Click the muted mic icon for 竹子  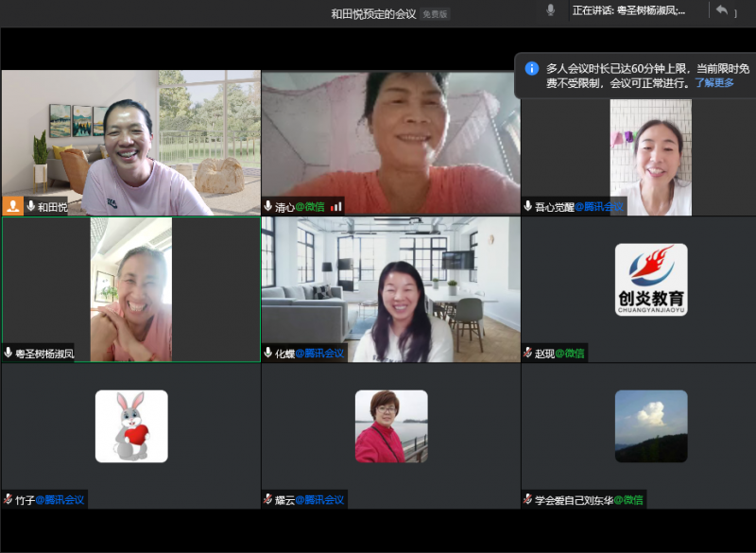click(9, 499)
